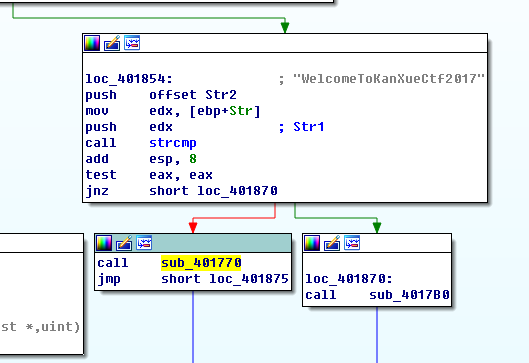Click title bar of loc_401854 node
529x363 pixels.
(x=285, y=43)
